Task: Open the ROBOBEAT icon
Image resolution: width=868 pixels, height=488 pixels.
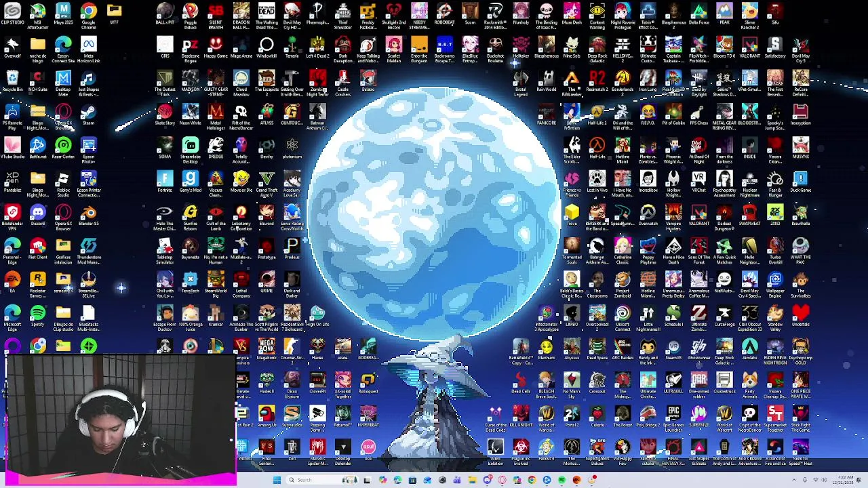Action: point(445,14)
